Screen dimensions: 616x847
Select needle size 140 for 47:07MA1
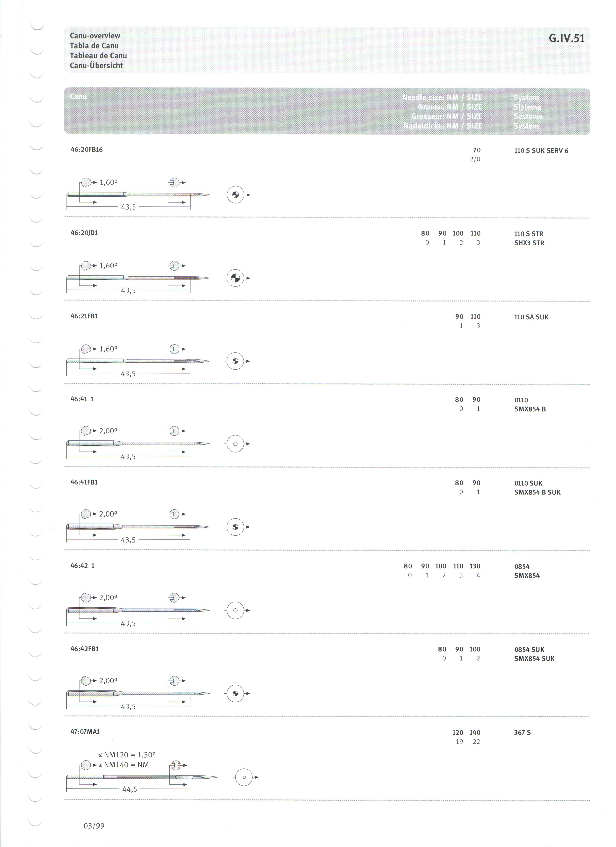[x=475, y=733]
